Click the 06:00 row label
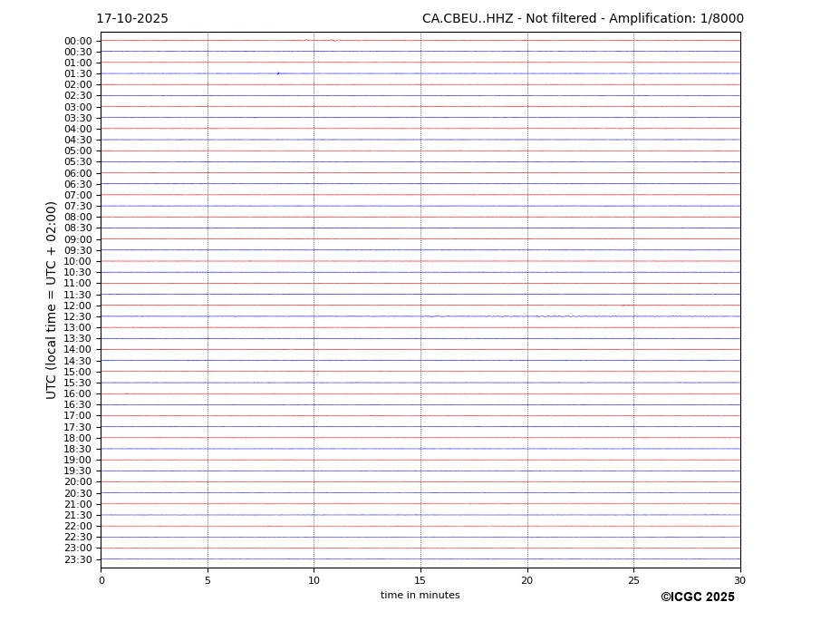Viewport: 840px width, 631px height. pyautogui.click(x=78, y=173)
